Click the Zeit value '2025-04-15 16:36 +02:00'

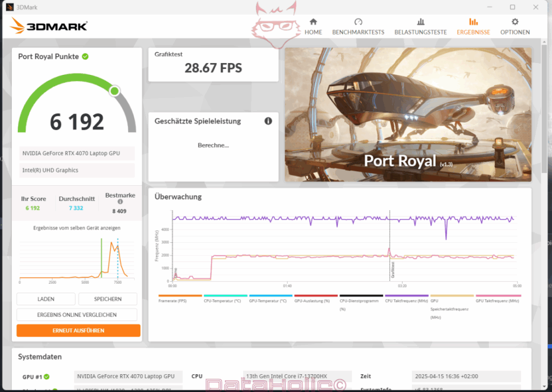pyautogui.click(x=466, y=376)
